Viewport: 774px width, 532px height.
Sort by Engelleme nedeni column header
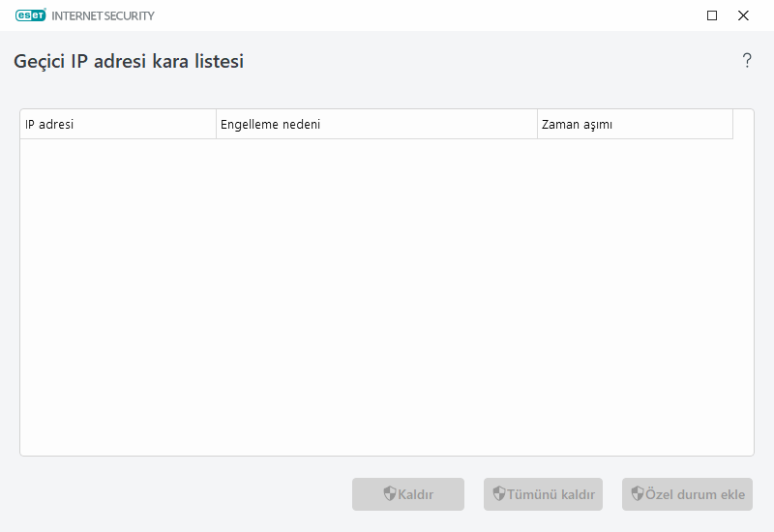point(376,125)
